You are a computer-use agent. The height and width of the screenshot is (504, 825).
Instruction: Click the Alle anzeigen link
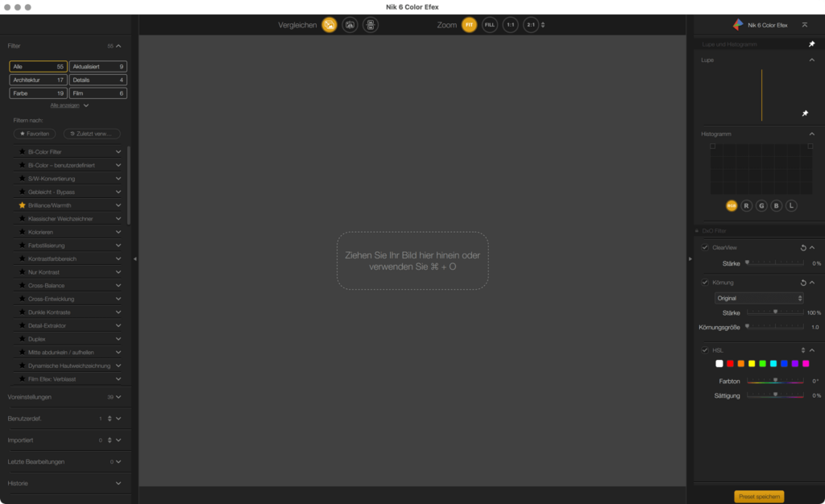point(64,105)
